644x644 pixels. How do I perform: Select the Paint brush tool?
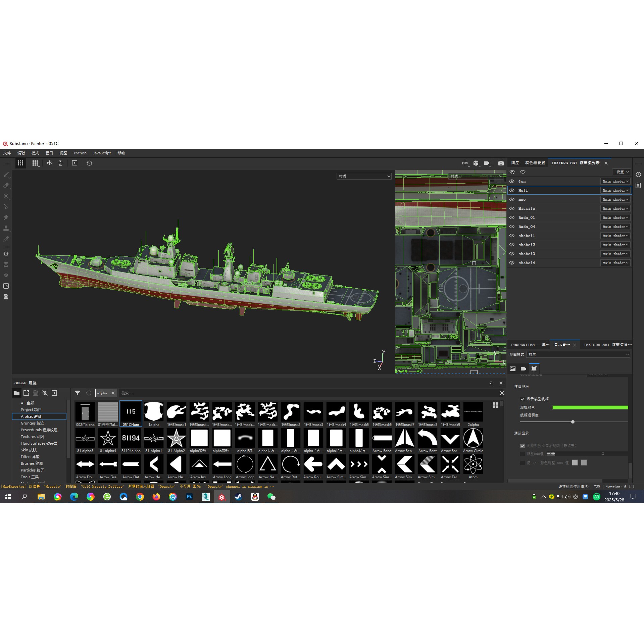[6, 174]
